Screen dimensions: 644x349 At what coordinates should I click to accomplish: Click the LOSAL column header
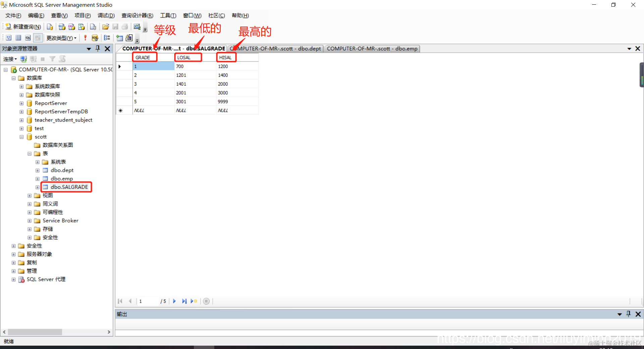coord(196,57)
